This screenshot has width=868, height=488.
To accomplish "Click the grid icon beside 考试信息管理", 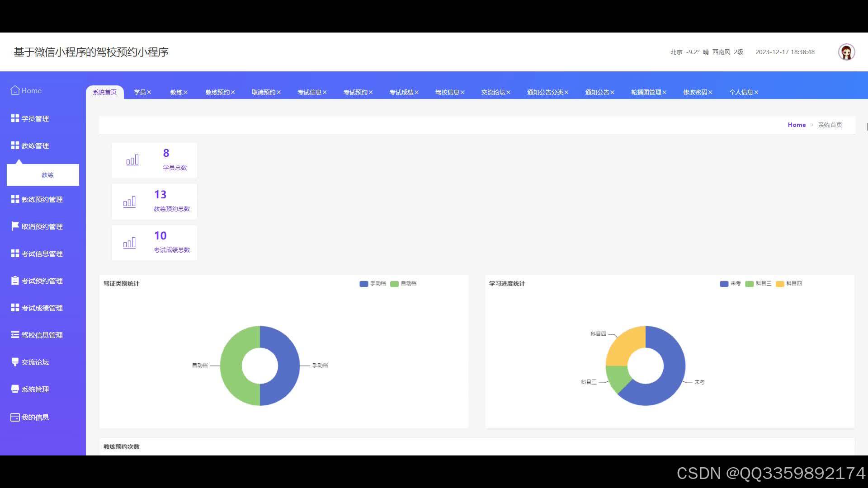I will click(x=15, y=253).
